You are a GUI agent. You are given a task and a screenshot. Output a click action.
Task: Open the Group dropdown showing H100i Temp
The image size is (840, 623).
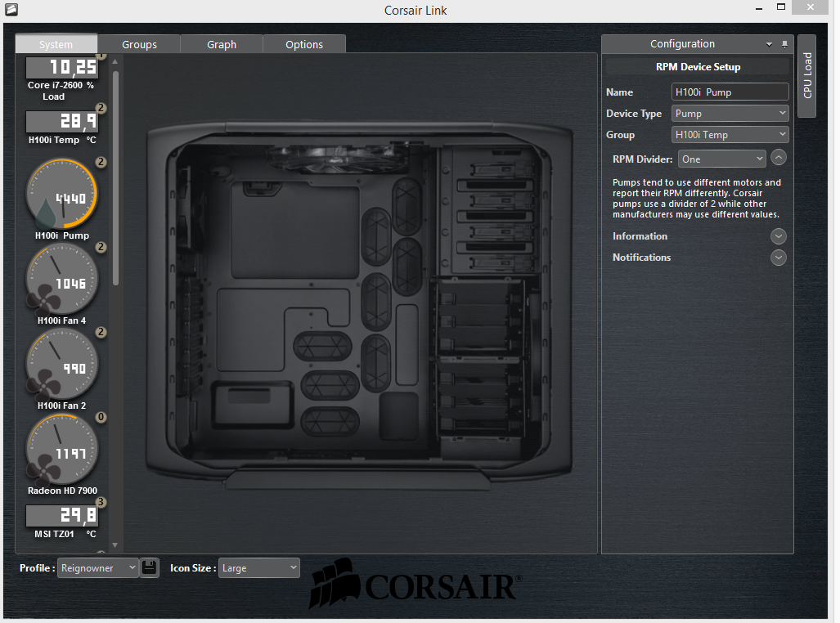pos(730,135)
